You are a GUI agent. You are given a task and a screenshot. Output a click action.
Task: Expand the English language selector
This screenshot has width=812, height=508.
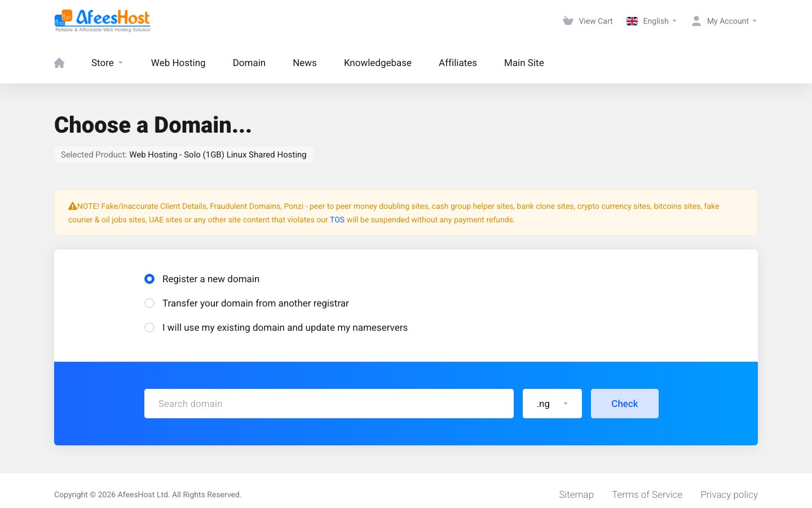click(651, 21)
